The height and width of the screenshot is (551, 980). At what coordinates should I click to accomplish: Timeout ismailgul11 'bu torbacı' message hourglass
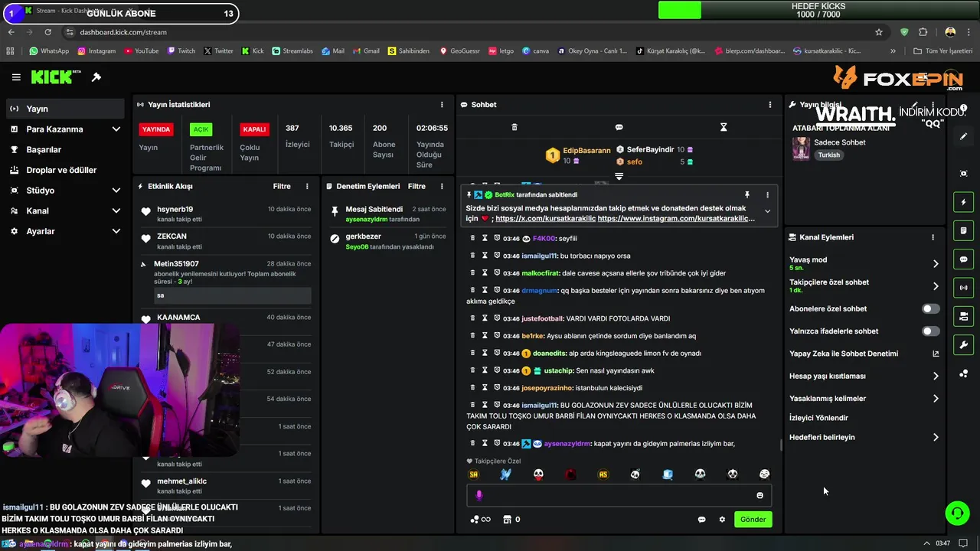click(485, 256)
